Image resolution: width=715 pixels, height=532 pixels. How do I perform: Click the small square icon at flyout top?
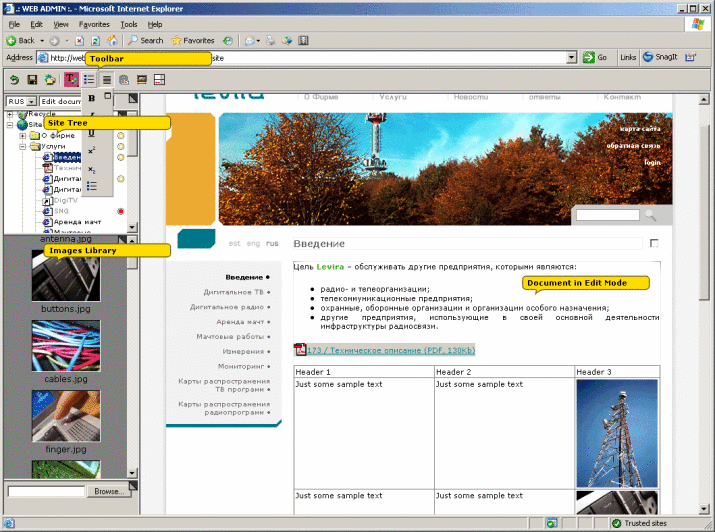coord(108,96)
